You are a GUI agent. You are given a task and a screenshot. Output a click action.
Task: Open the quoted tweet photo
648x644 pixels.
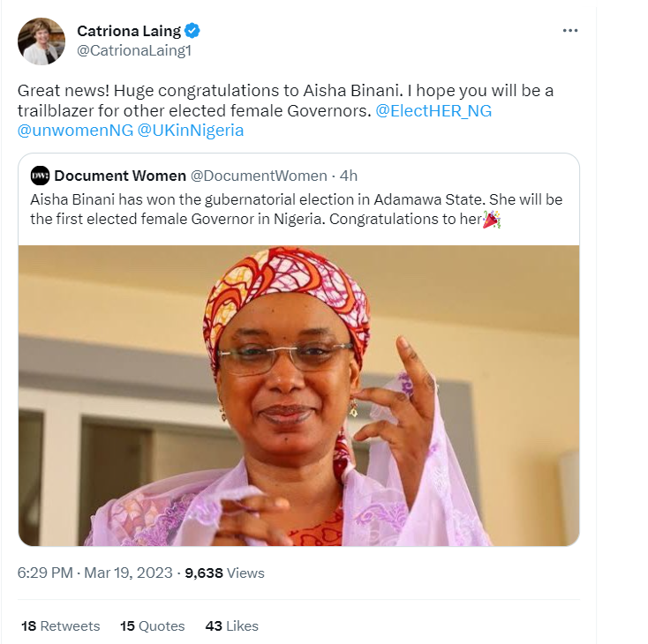[298, 395]
